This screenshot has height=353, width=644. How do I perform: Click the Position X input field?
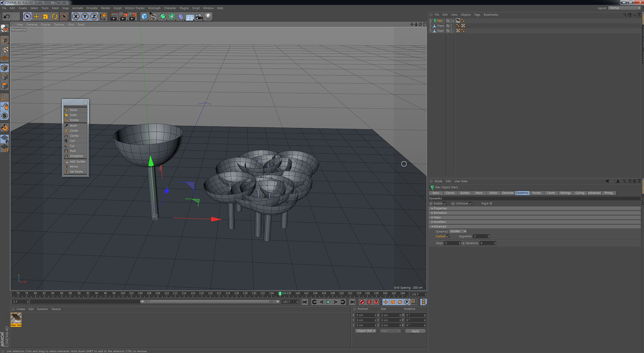365,315
